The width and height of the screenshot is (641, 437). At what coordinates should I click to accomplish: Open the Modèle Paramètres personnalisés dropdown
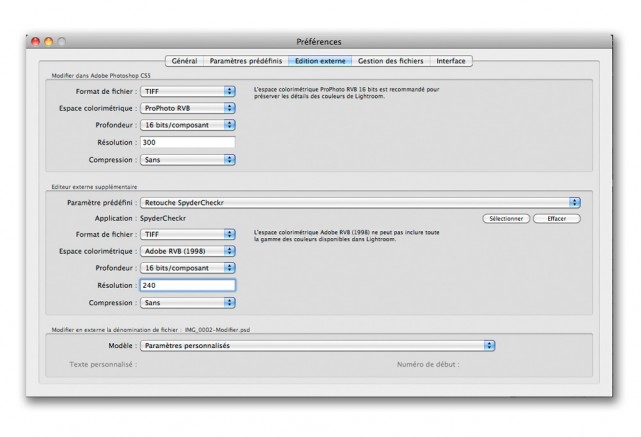[x=318, y=345]
